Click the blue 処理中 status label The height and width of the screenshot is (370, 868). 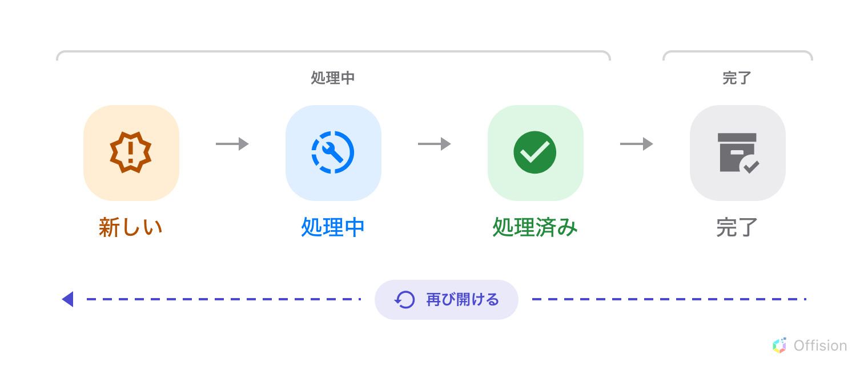point(333,227)
